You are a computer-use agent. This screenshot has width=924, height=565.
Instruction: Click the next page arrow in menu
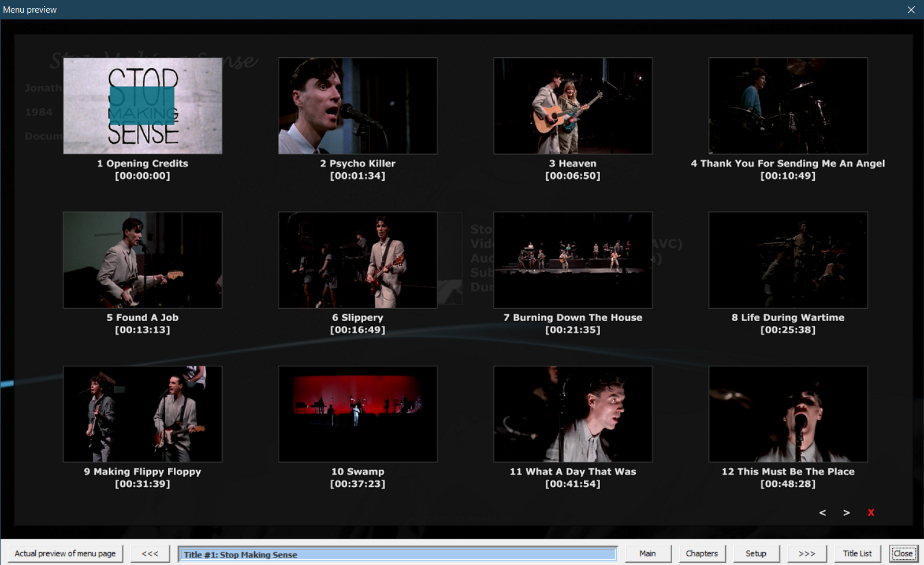click(x=846, y=513)
